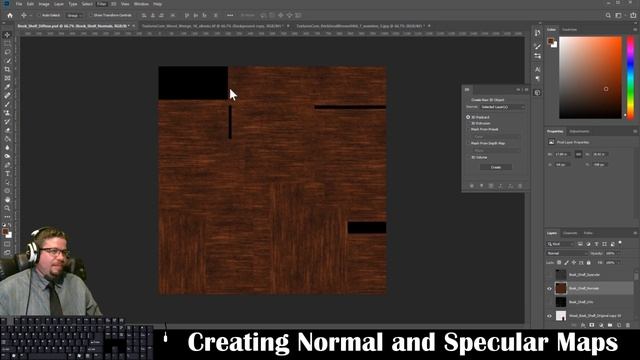Open the Image menu
Screen dimensions: 640x360
click(44, 4)
